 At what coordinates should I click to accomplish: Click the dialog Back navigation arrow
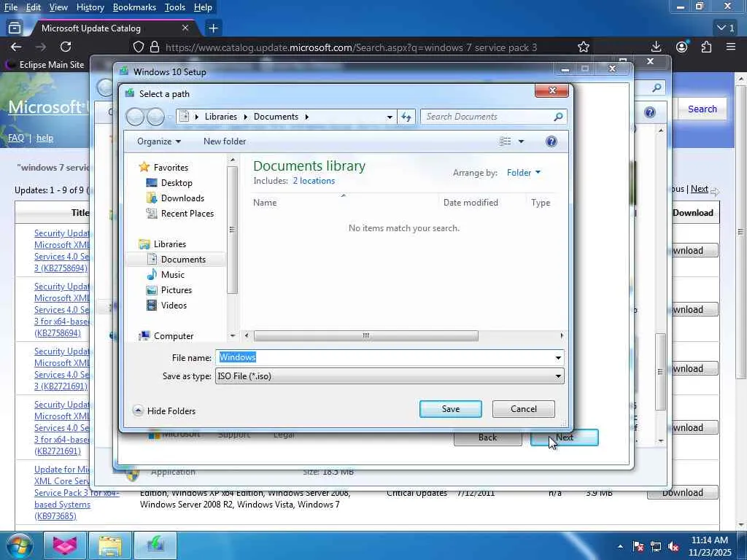click(x=135, y=117)
